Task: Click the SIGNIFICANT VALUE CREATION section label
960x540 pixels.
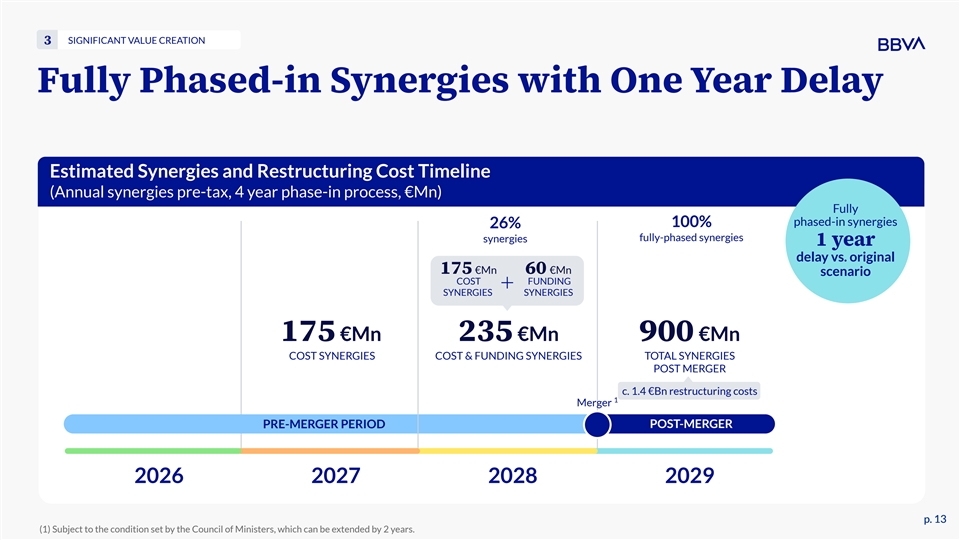Action: coord(136,40)
